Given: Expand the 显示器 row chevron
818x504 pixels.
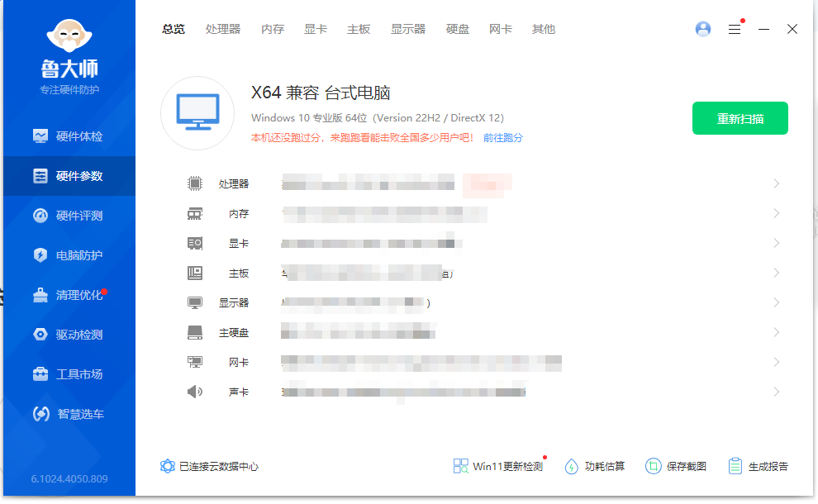Looking at the screenshot, I should [776, 302].
